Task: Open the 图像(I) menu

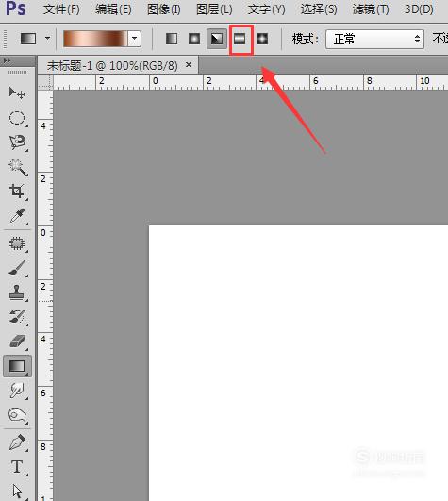Action: tap(164, 9)
